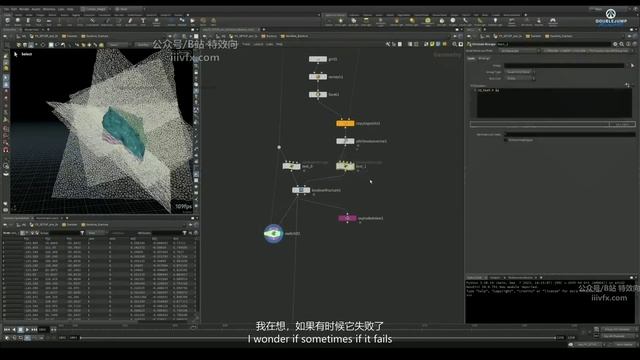
Task: Select the Box tool in the Create shelf
Action: [x=7, y=20]
